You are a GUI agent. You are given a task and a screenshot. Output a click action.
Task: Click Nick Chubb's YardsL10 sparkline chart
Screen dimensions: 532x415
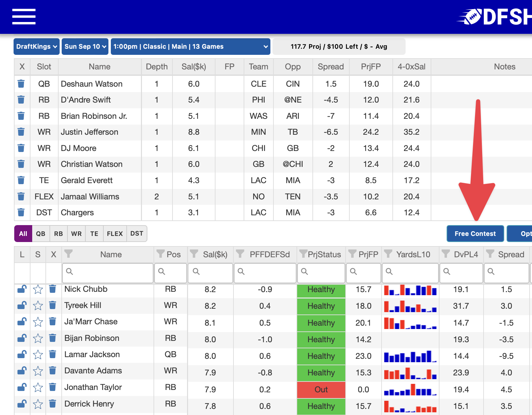click(x=410, y=290)
